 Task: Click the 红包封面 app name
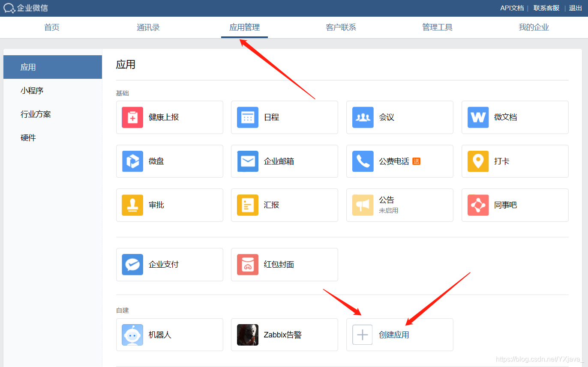(279, 265)
